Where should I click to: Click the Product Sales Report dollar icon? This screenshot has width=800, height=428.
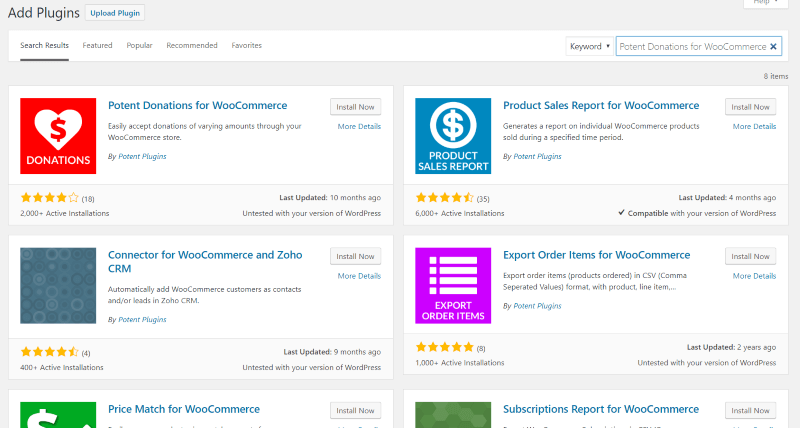[453, 136]
